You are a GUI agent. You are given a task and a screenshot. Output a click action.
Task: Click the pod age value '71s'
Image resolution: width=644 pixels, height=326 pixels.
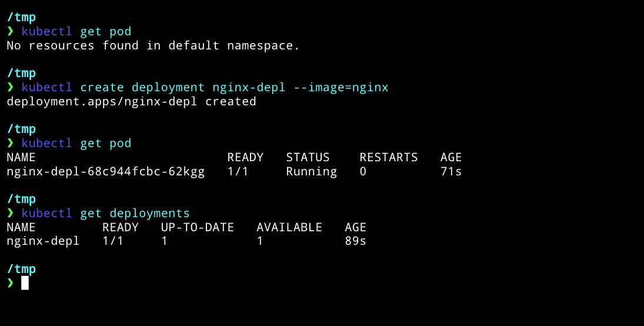point(451,171)
